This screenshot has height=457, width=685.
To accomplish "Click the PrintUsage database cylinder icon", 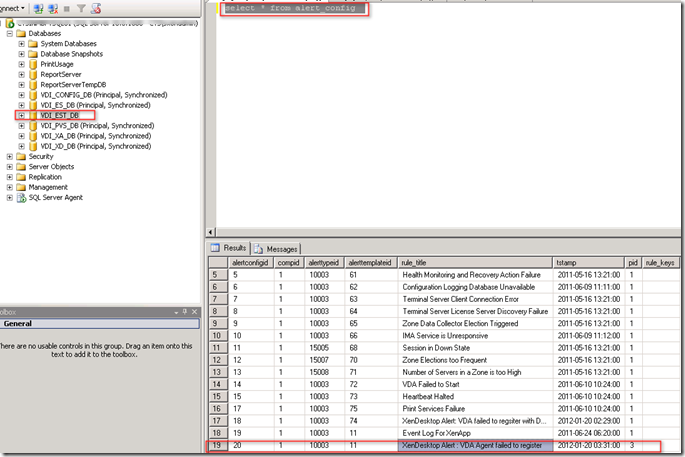I will (33, 64).
